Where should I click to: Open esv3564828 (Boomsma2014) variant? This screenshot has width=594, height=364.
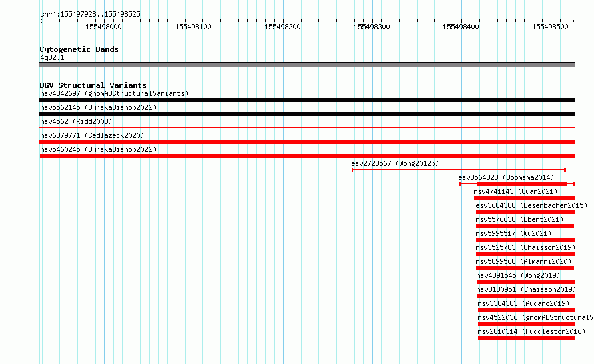click(506, 177)
